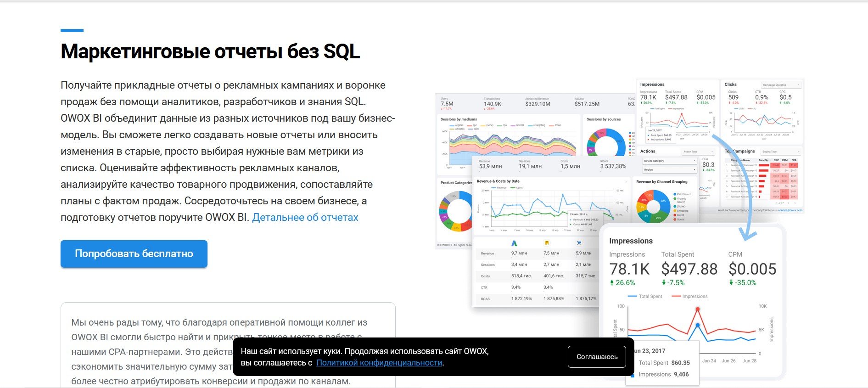Click the red peak point on Impressions chart
The height and width of the screenshot is (388, 868).
(698, 310)
